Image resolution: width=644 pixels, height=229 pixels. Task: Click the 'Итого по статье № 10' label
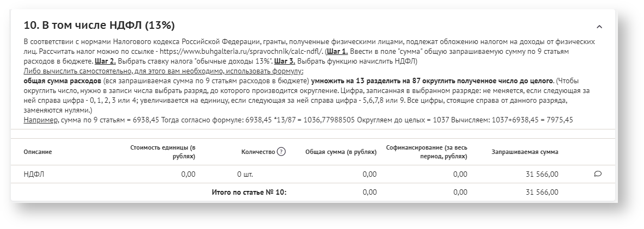tap(249, 191)
